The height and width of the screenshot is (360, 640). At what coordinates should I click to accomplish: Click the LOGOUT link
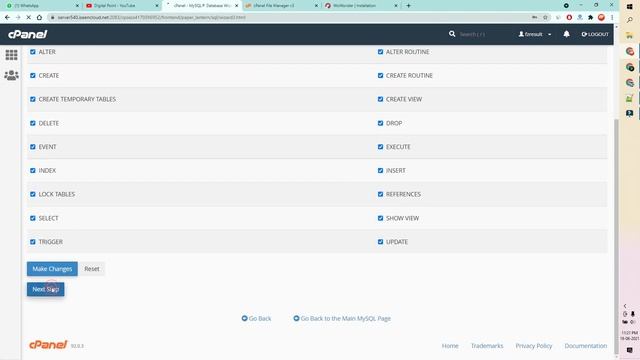[x=595, y=34]
